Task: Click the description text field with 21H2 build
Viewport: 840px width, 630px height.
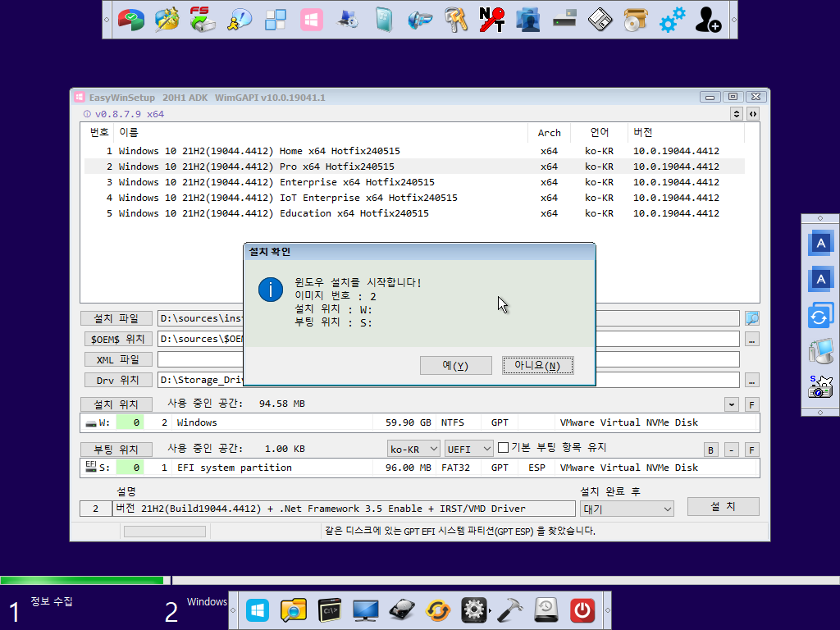Action: coord(345,509)
